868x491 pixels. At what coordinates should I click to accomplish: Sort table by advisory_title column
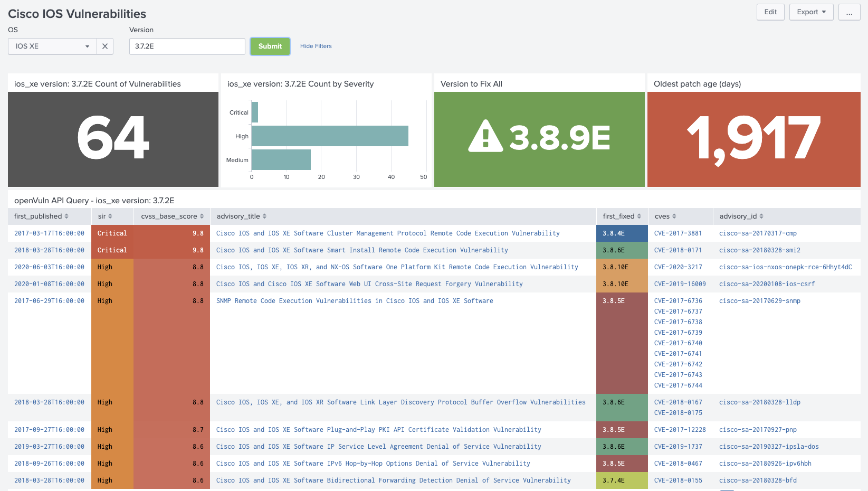click(x=242, y=216)
